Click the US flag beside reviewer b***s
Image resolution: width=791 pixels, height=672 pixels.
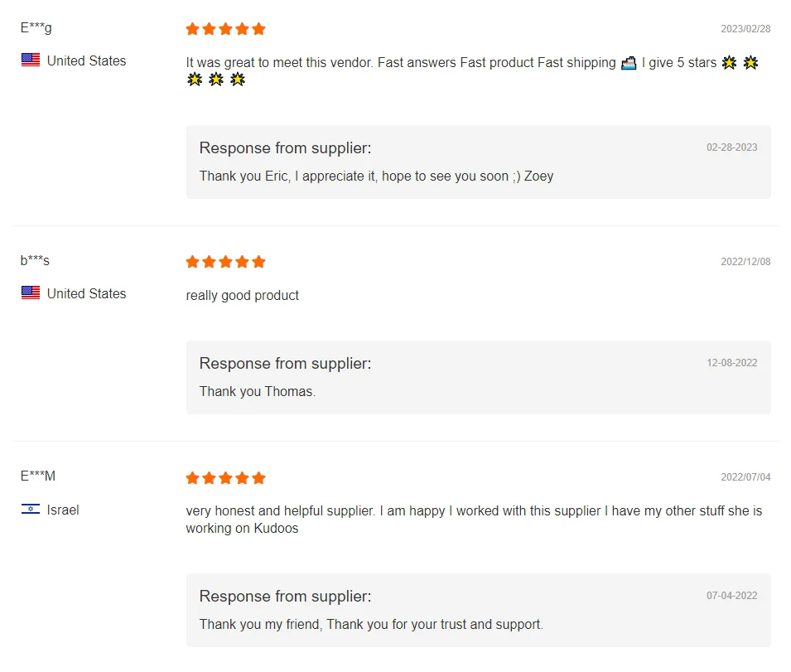(x=31, y=293)
